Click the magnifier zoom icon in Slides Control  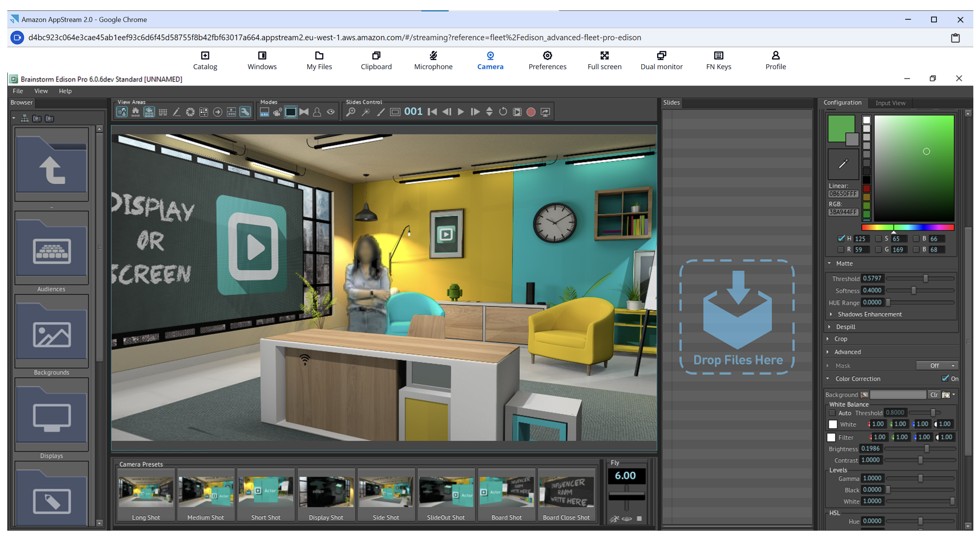point(351,112)
